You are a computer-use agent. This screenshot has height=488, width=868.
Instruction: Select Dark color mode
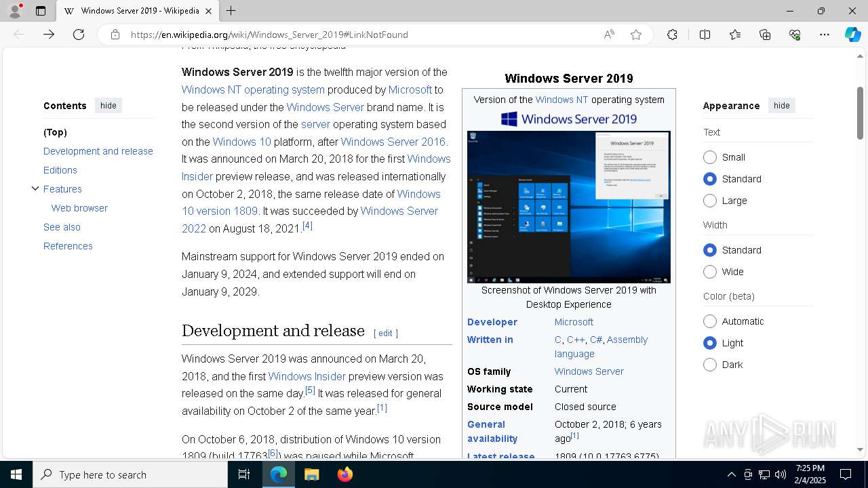point(710,365)
